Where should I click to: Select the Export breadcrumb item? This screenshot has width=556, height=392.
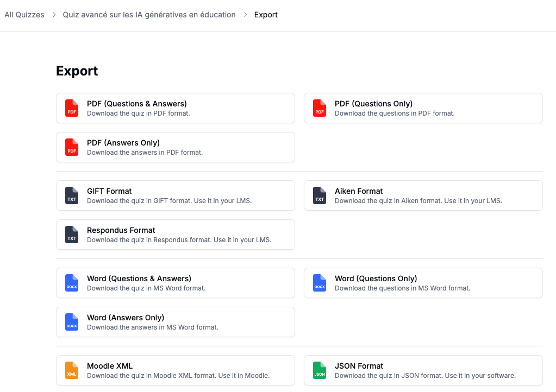266,15
